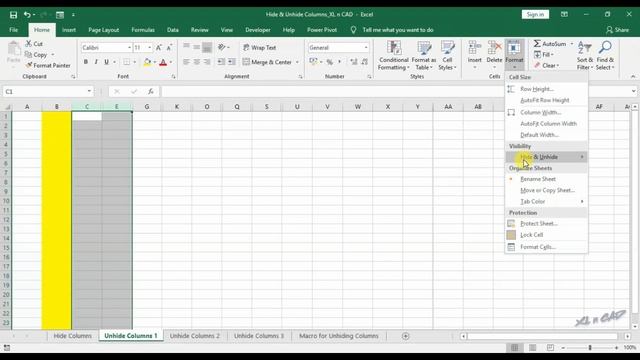Copy selected cells with Copy icon
The height and width of the screenshot is (360, 640).
coord(29,54)
